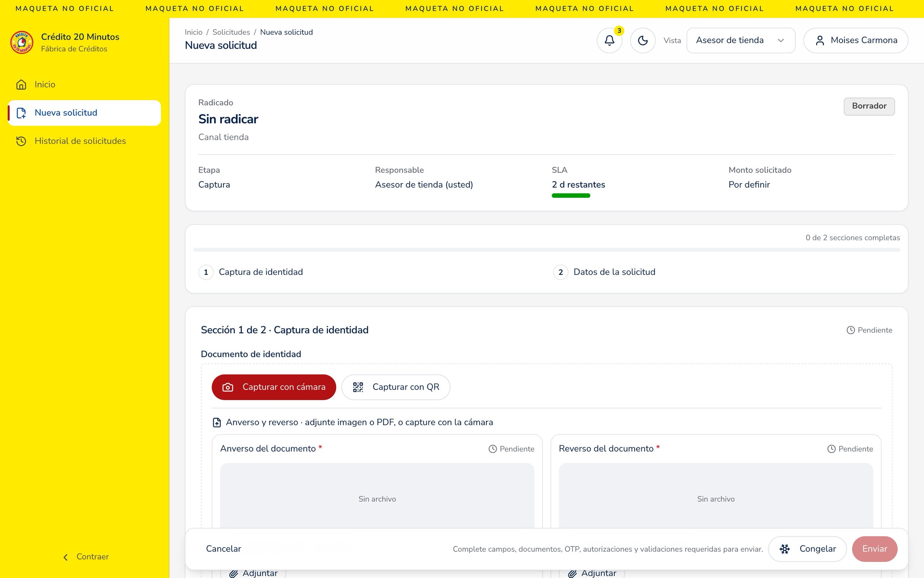Click the Crédito 20 Minutos logo
This screenshot has width=924, height=578.
pyautogui.click(x=22, y=42)
